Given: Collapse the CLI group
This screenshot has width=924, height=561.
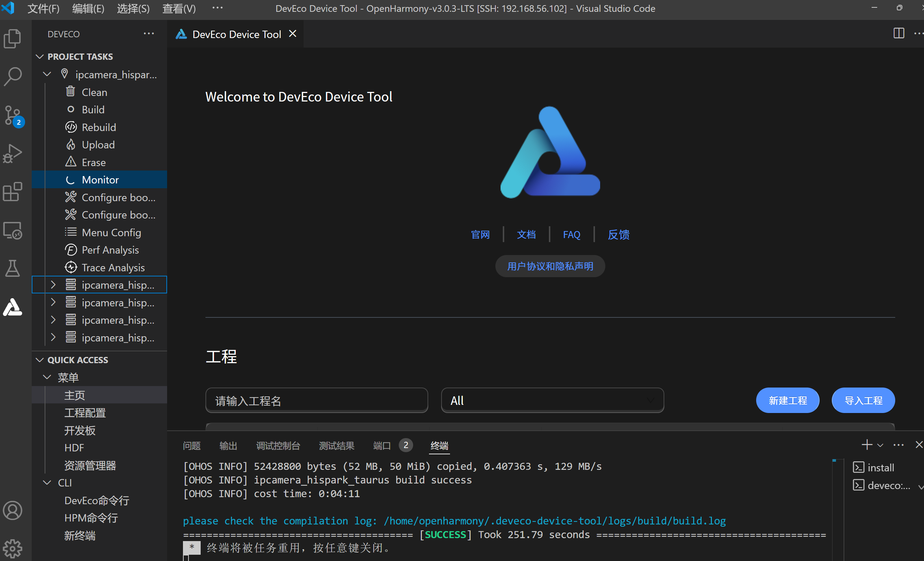Looking at the screenshot, I should click(x=47, y=483).
